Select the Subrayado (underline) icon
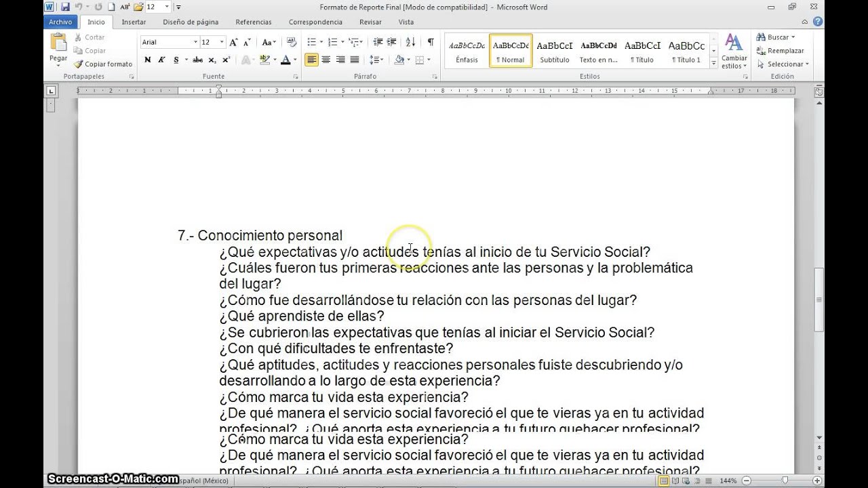868x488 pixels. tap(176, 60)
